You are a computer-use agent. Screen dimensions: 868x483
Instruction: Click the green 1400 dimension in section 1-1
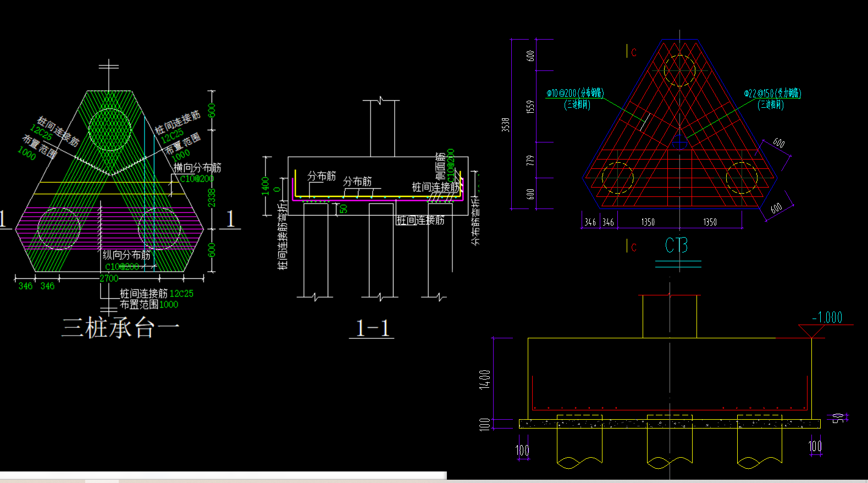point(265,185)
